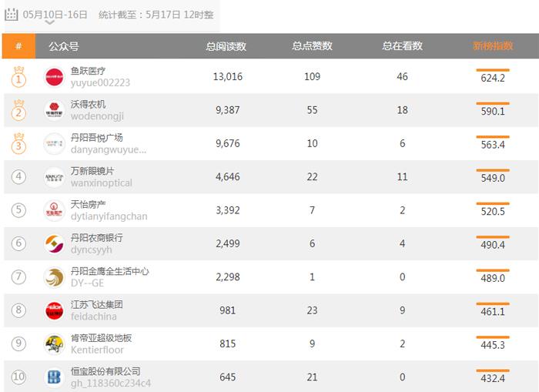
Task: Click the 432.4 index value
Action: (x=493, y=378)
